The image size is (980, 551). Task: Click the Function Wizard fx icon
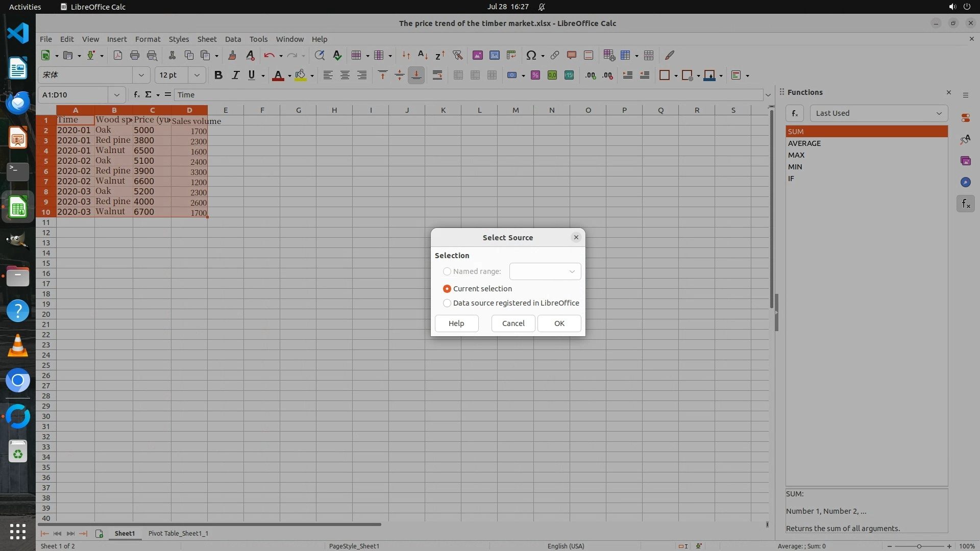(x=137, y=95)
